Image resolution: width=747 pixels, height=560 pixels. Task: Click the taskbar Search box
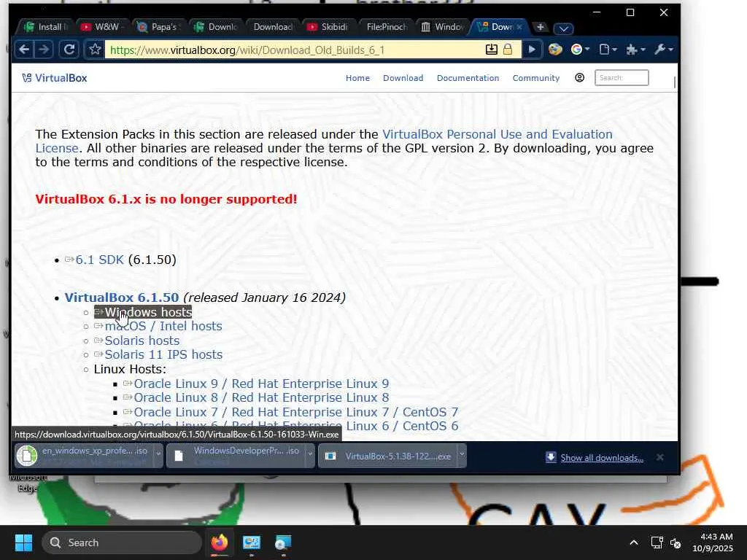point(122,542)
